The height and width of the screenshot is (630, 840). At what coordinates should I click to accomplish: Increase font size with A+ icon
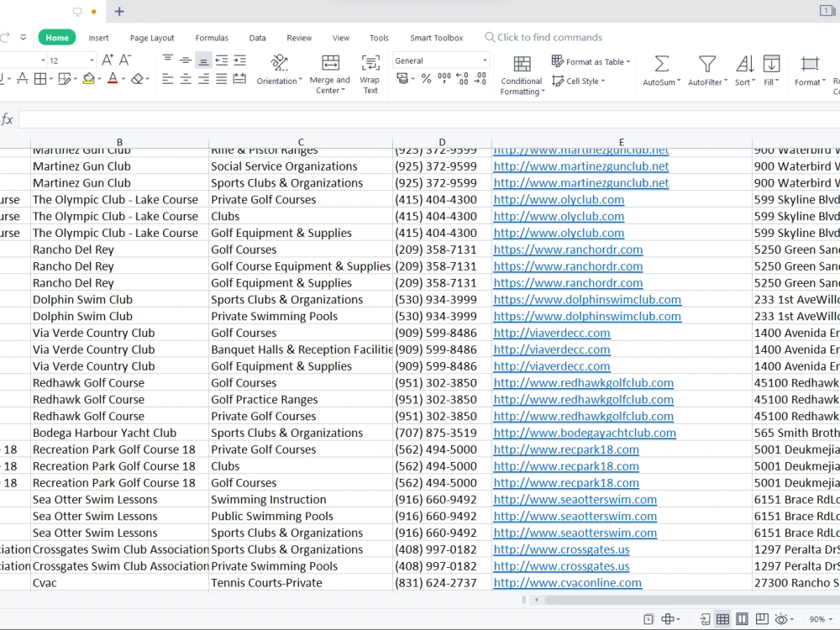(108, 60)
